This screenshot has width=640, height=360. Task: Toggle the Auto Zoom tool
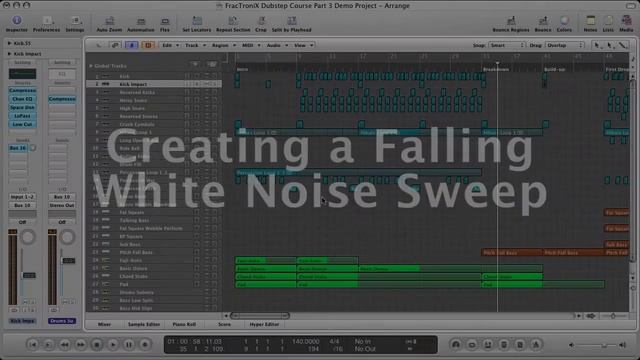pos(109,21)
